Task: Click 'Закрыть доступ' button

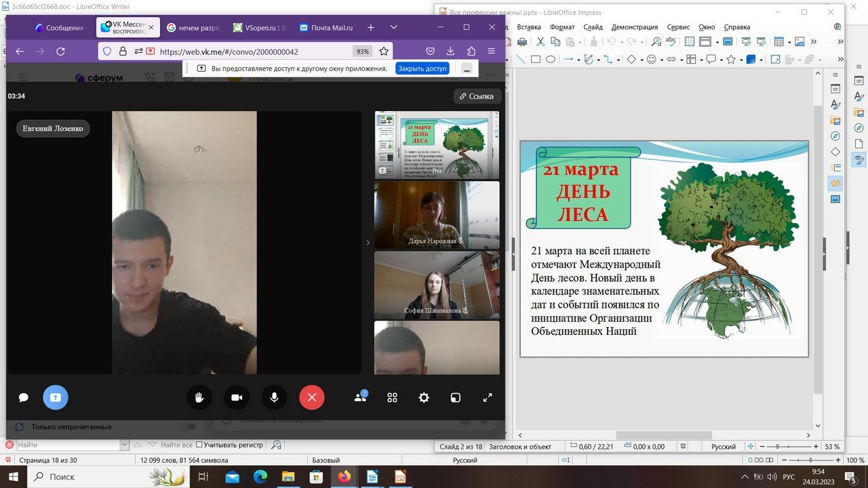Action: click(422, 68)
